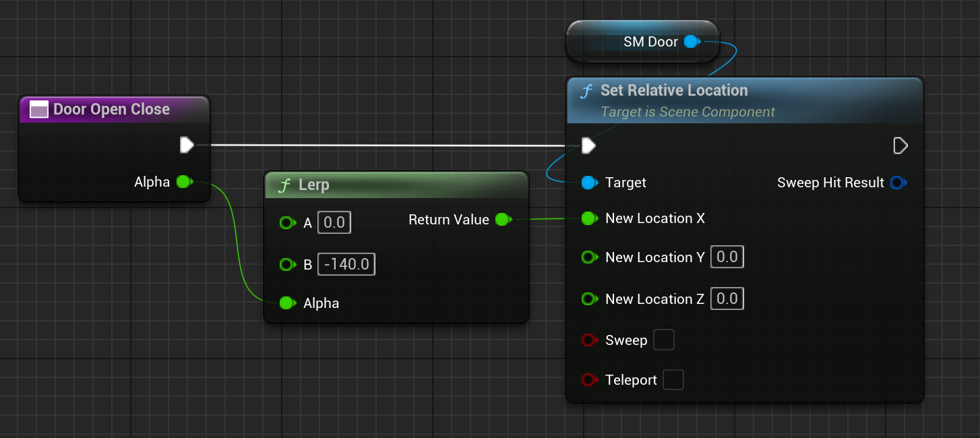Click the New Location X input pin
This screenshot has height=438, width=980.
(590, 218)
